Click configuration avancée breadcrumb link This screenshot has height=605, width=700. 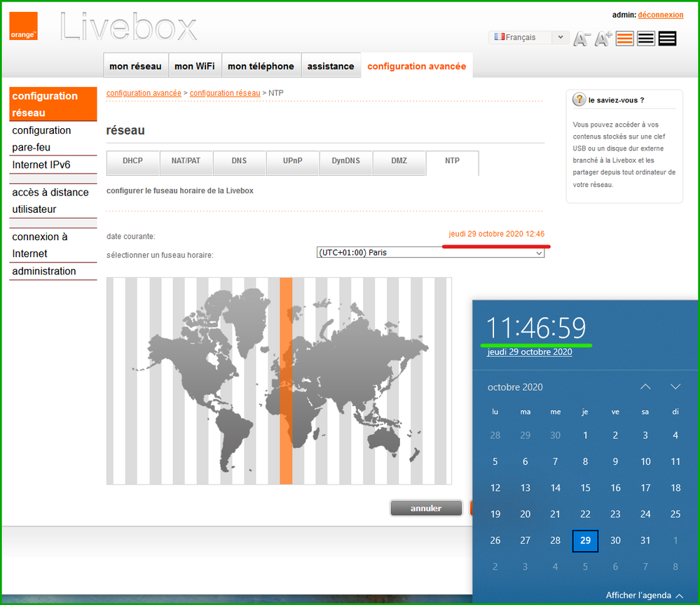[x=144, y=93]
